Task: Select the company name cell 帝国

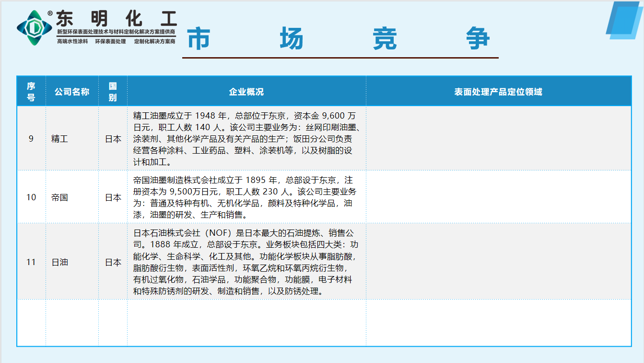Action: click(x=72, y=197)
